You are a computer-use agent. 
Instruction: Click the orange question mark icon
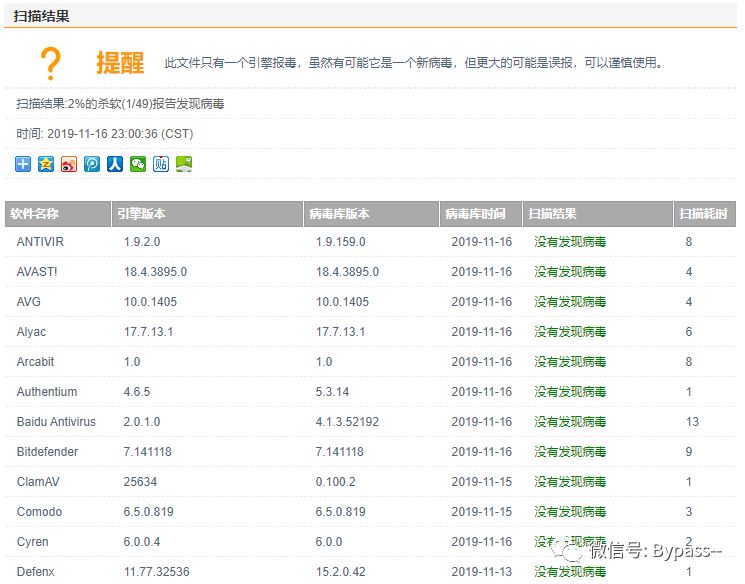click(x=50, y=63)
